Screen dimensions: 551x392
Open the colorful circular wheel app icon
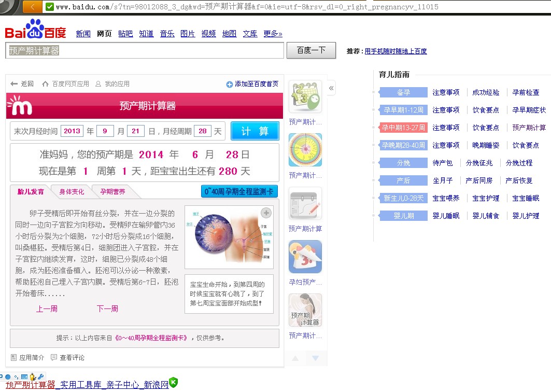305,150
